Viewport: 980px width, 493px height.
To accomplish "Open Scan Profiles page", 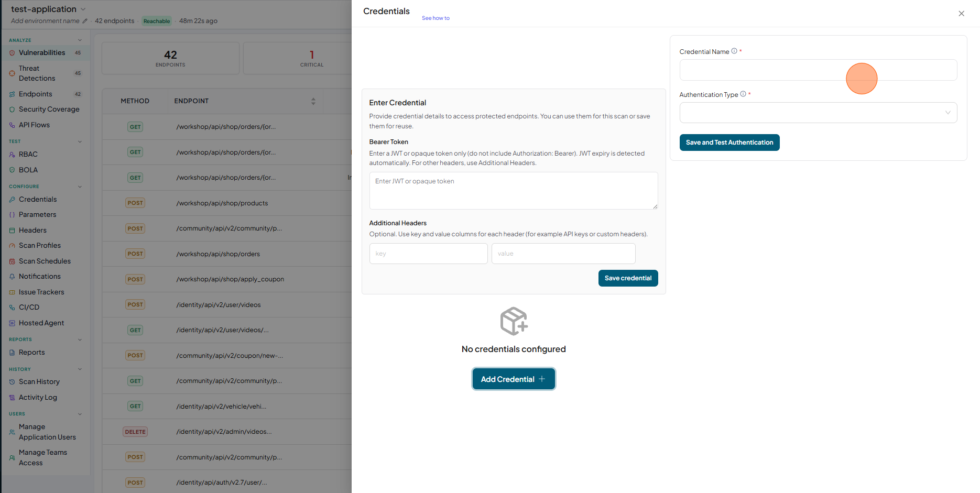I will [40, 246].
